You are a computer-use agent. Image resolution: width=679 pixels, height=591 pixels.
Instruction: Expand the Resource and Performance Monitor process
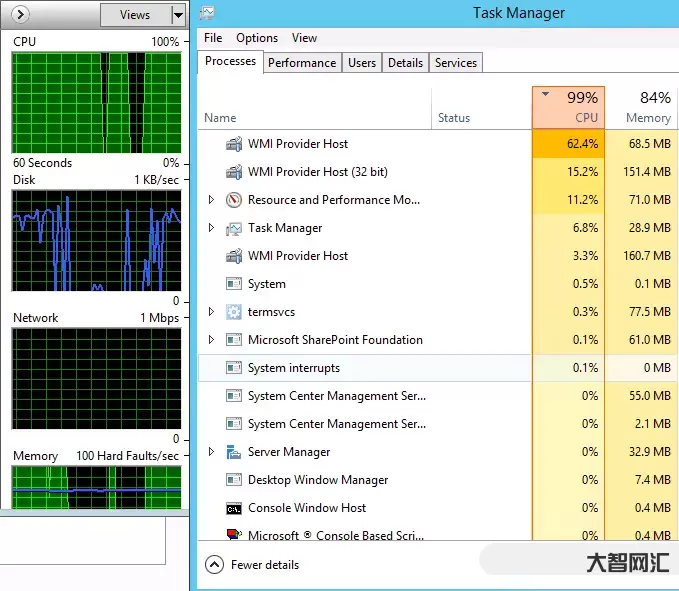tap(211, 200)
